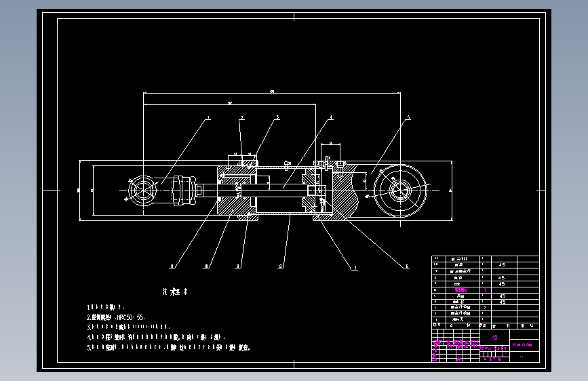Click the HRC50-55 hardness note text
This screenshot has height=381, width=588.
[x=130, y=317]
